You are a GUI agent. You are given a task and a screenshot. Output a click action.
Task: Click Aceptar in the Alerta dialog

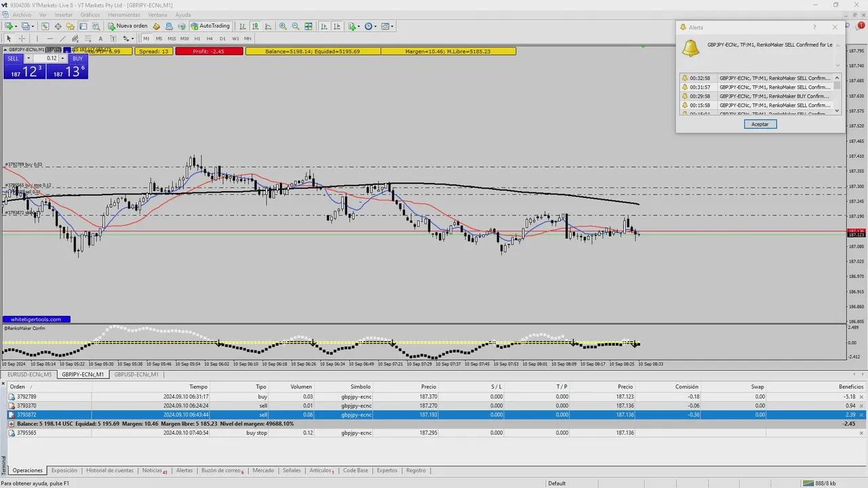(x=759, y=124)
